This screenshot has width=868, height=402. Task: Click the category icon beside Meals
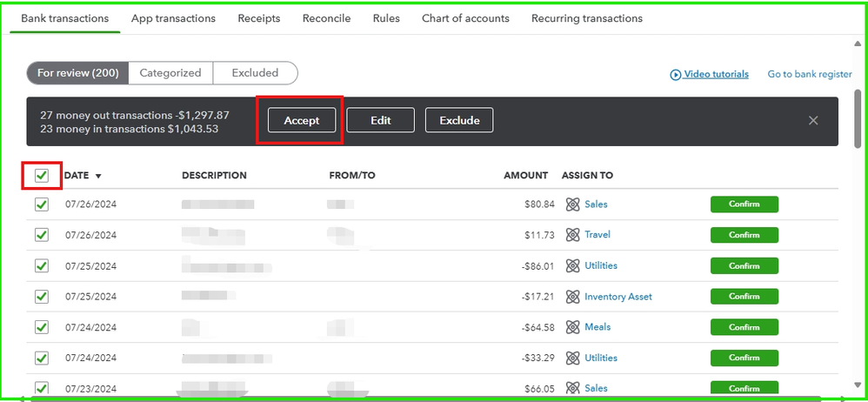tap(572, 327)
